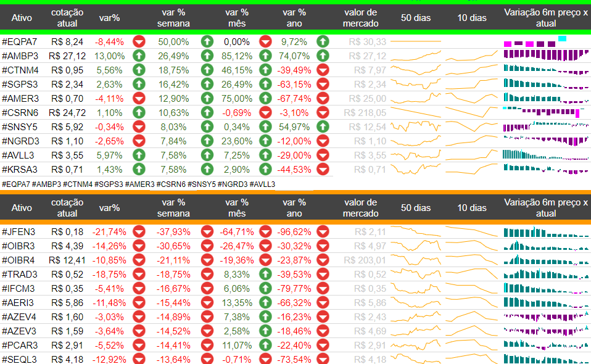Click the red down arrow next to #AERI3 -66,32%
Viewport: 591px width, 364px height.
click(323, 302)
